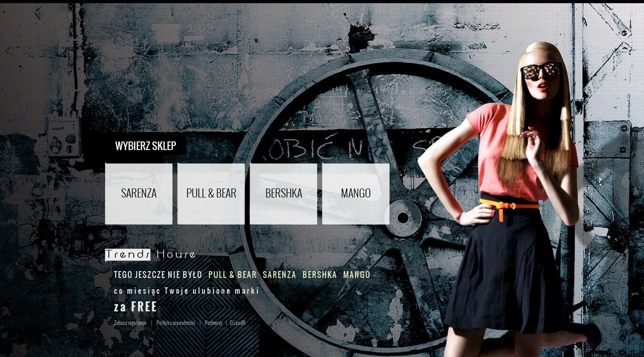Screen dimensions: 644x357
Task: Click PULL & BEAR in the tagline
Action: pos(232,275)
